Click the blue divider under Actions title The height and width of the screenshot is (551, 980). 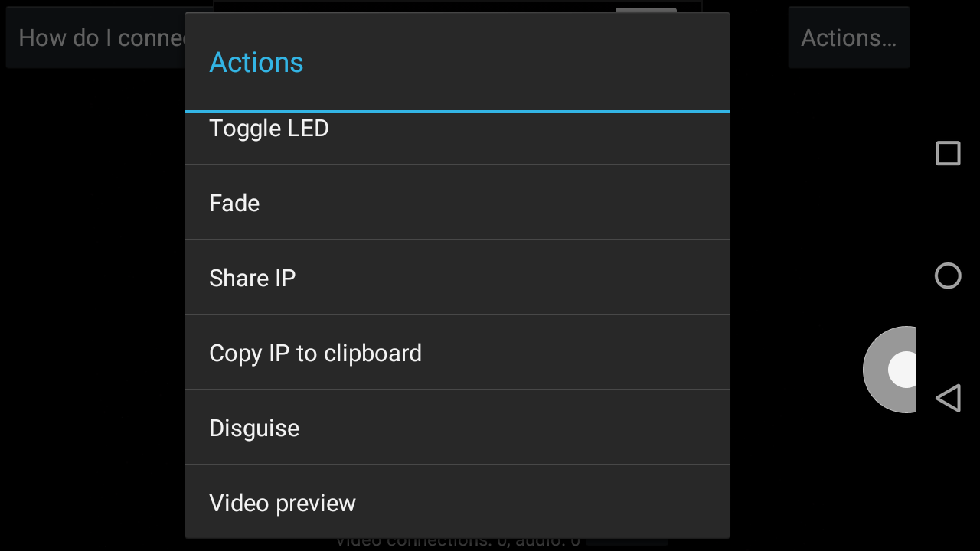tap(456, 112)
